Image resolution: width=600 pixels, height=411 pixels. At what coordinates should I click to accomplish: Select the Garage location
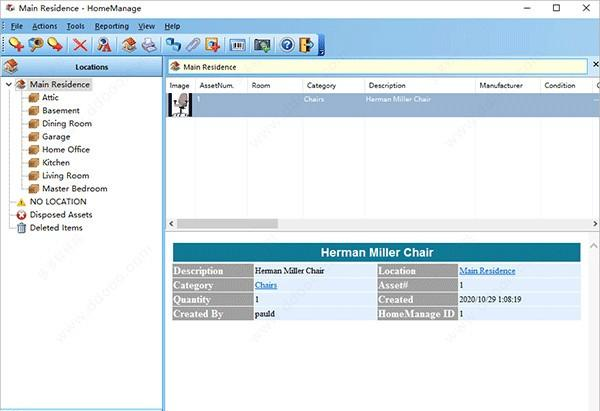coord(56,136)
